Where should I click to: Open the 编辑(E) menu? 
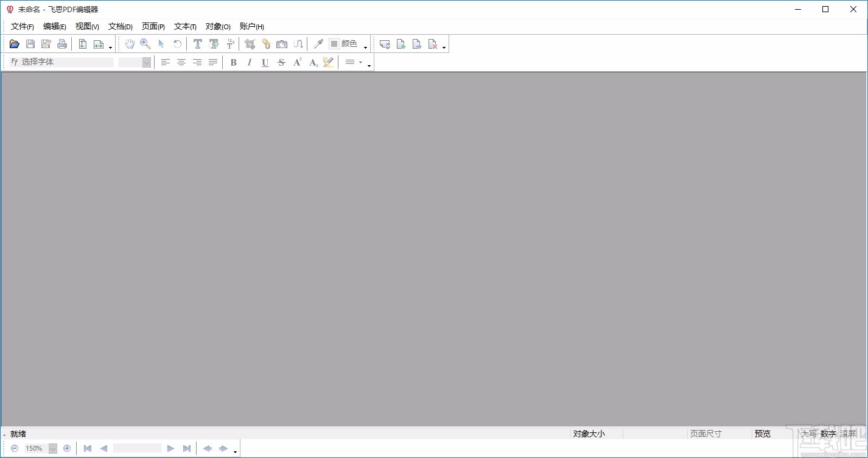click(55, 26)
